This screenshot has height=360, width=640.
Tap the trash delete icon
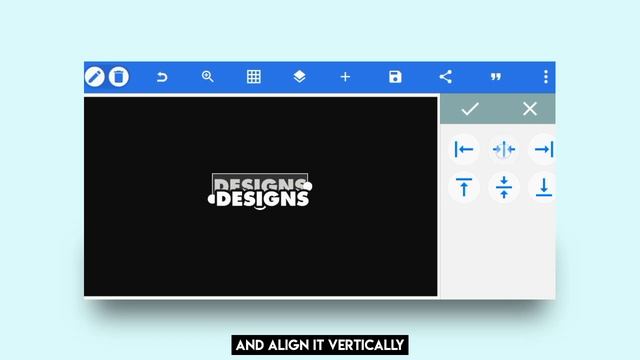point(119,77)
